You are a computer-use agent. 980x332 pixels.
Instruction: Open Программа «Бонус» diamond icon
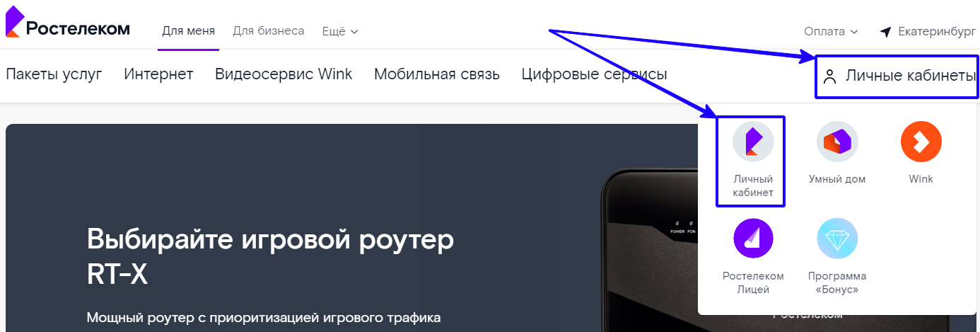837,239
